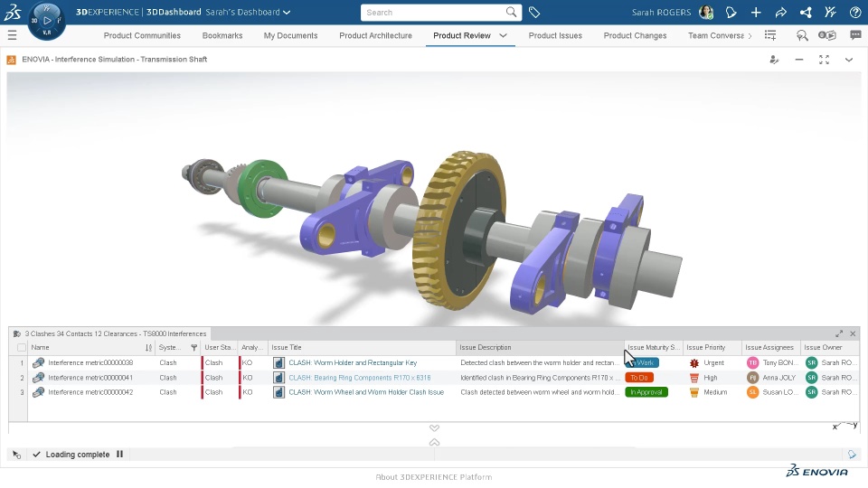Toggle the select-all checkbox in table header

point(22,347)
